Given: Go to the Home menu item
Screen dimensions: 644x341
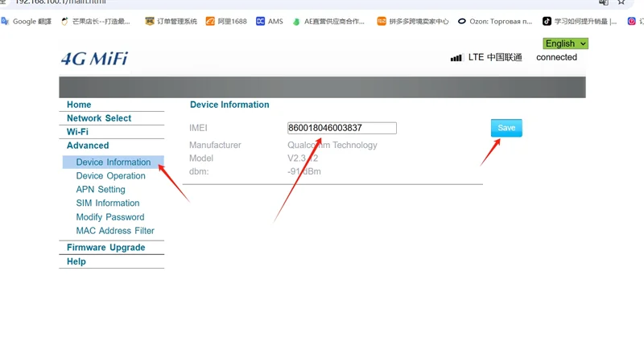Looking at the screenshot, I should [79, 105].
